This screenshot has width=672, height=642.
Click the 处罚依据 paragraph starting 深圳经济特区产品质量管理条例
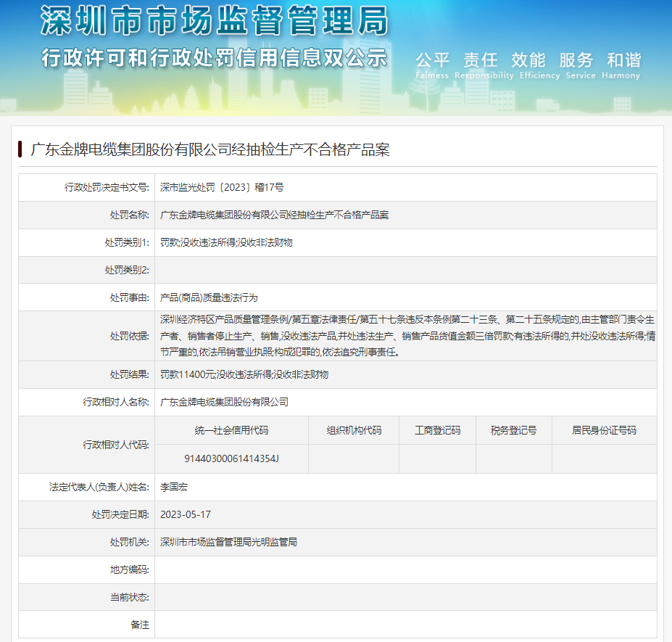coord(407,336)
